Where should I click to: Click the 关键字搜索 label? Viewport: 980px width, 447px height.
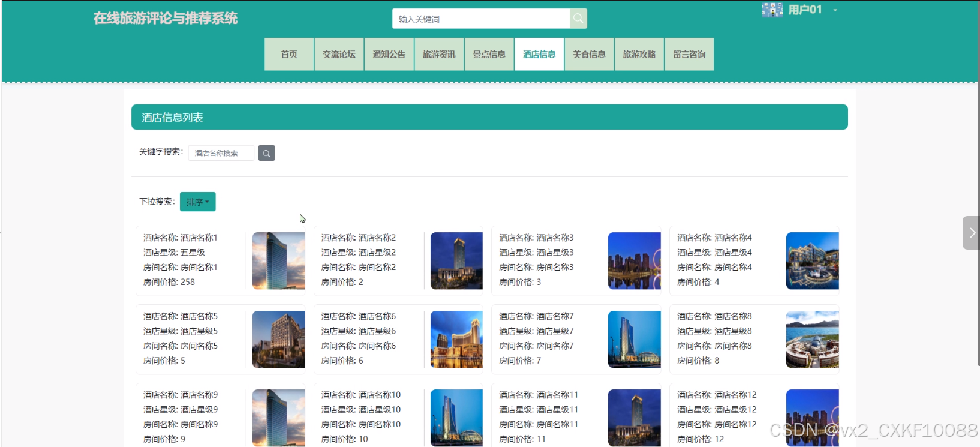tap(161, 152)
